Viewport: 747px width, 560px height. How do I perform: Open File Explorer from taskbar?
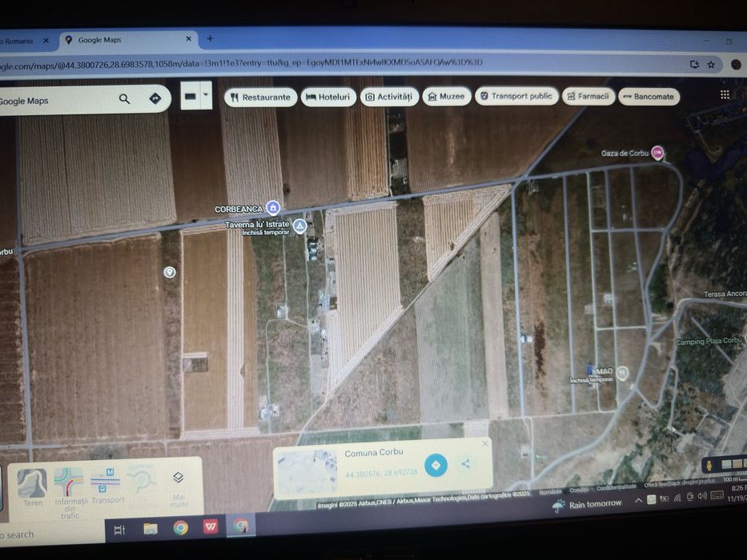tap(150, 529)
